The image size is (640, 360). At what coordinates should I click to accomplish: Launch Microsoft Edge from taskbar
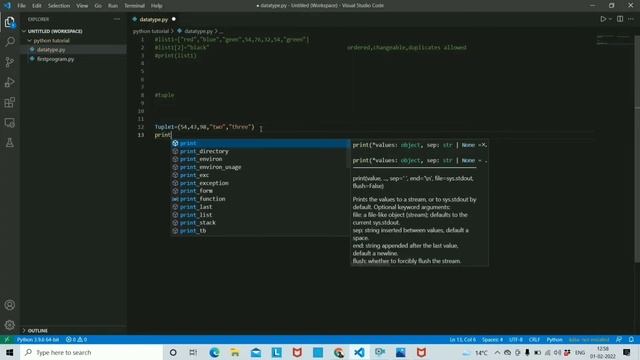pos(214,352)
